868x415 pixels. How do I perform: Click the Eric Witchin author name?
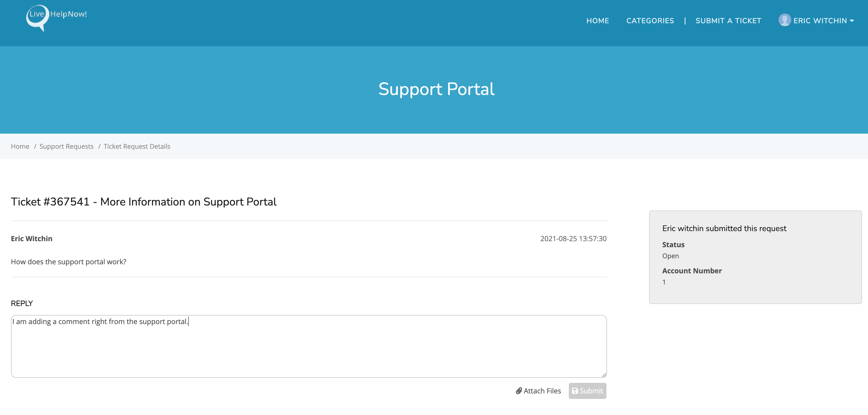[32, 239]
